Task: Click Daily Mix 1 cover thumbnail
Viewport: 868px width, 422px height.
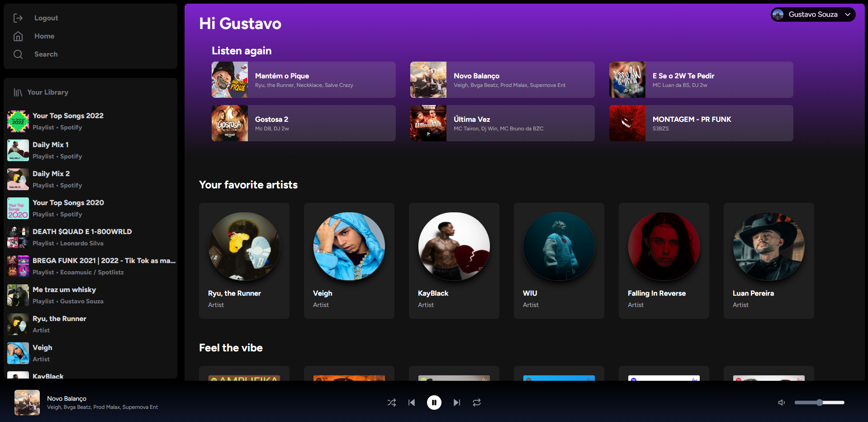Action: [x=18, y=150]
